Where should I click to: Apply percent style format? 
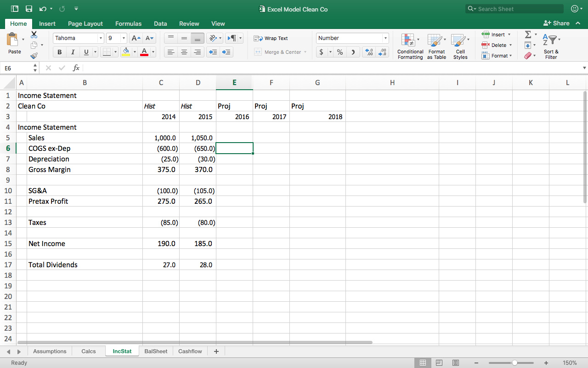(340, 52)
